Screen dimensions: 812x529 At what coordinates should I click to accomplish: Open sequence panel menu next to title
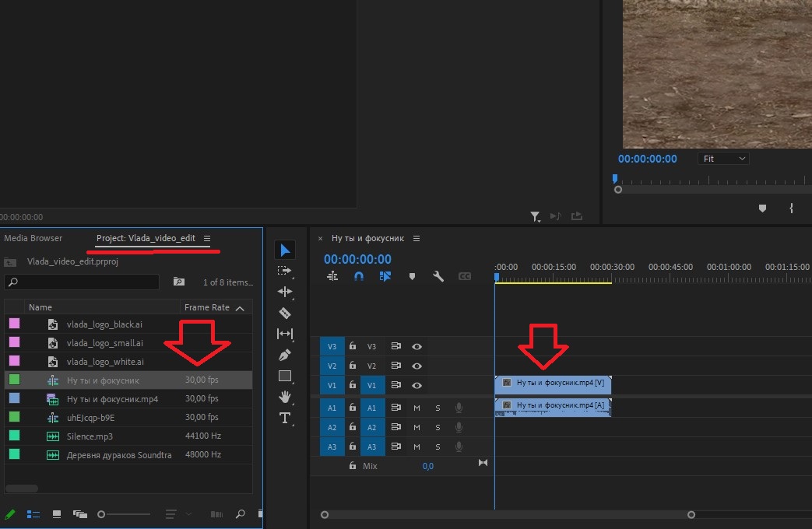tap(417, 239)
